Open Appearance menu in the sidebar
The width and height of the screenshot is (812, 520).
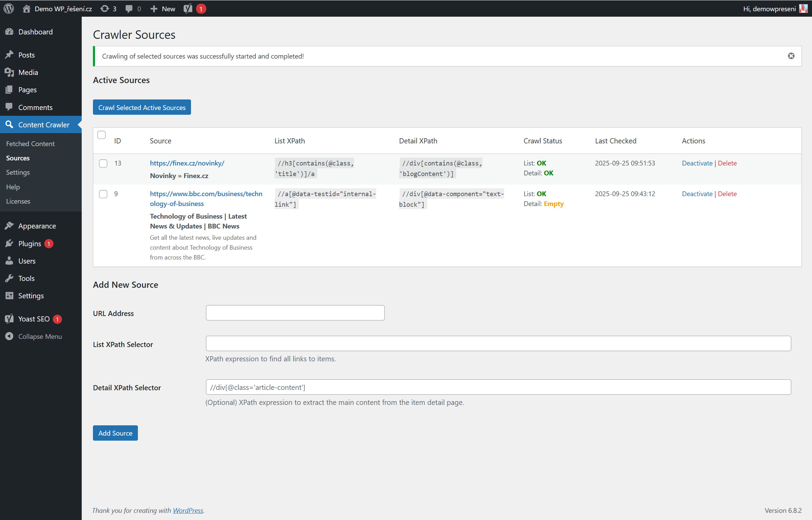(x=37, y=226)
